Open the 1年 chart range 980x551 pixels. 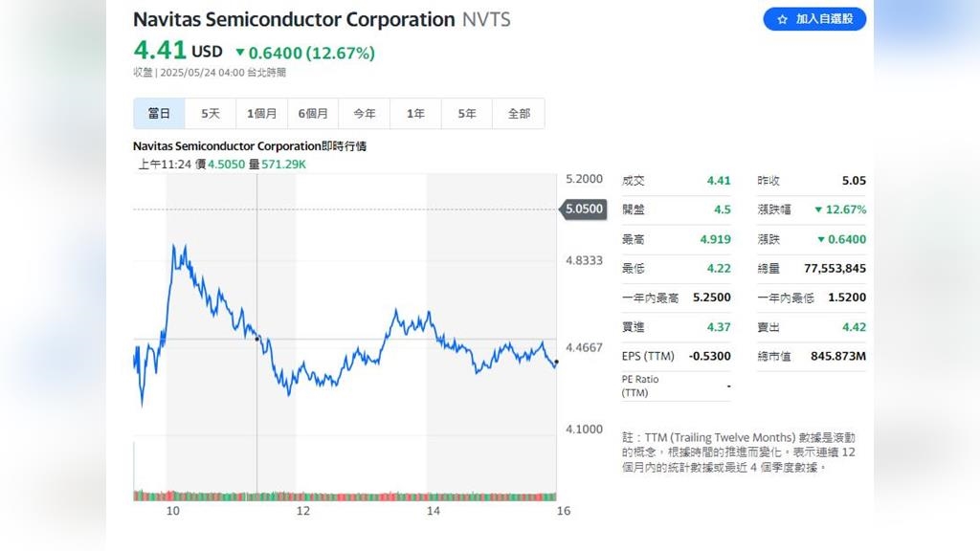coord(415,114)
